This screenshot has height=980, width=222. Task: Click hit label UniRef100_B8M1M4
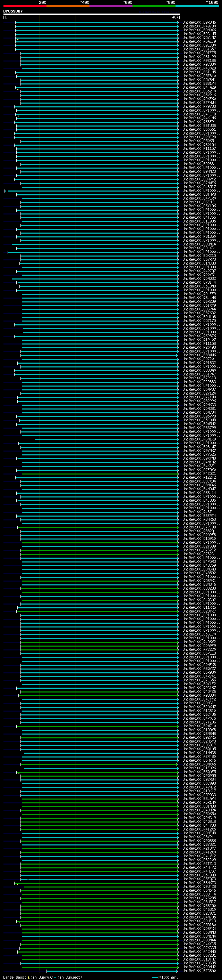199,937
